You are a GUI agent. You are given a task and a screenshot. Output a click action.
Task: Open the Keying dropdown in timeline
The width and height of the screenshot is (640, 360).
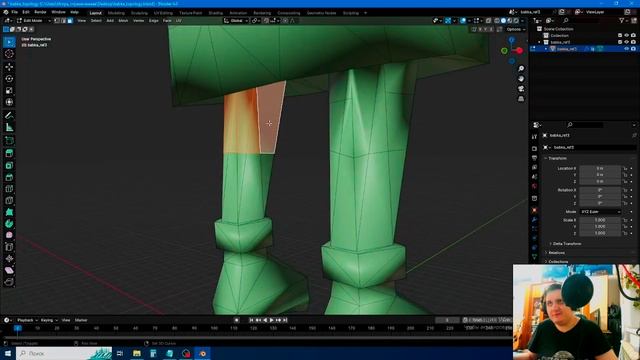click(49, 320)
